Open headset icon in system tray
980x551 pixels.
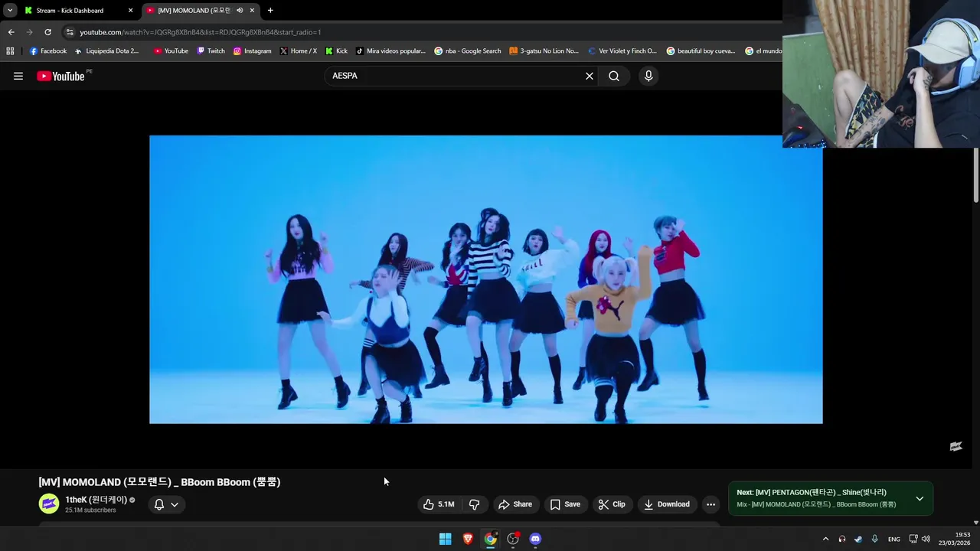(842, 539)
